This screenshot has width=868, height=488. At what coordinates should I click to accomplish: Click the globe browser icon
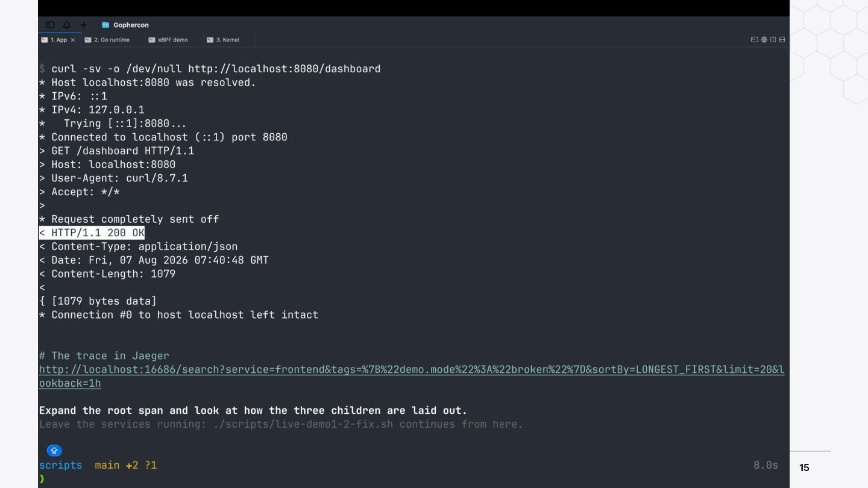(764, 40)
